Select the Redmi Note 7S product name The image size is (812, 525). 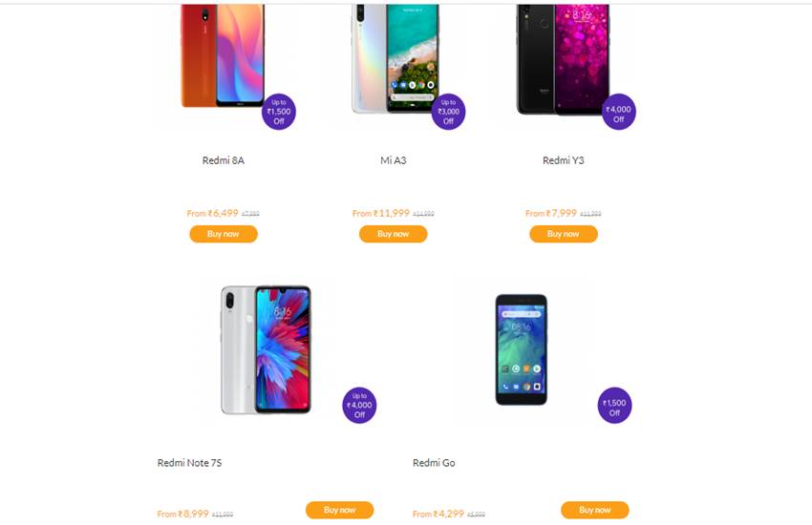point(189,463)
